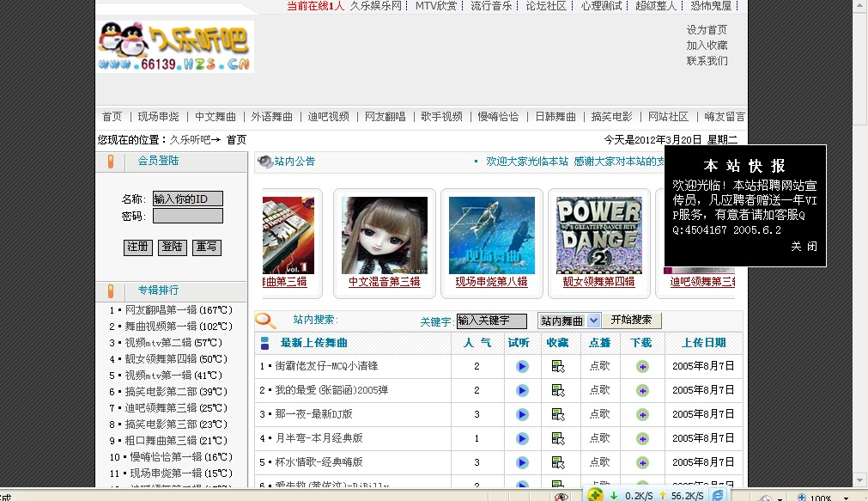The height and width of the screenshot is (501, 868).
Task: Open the 首页 navigation tab
Action: coord(112,116)
